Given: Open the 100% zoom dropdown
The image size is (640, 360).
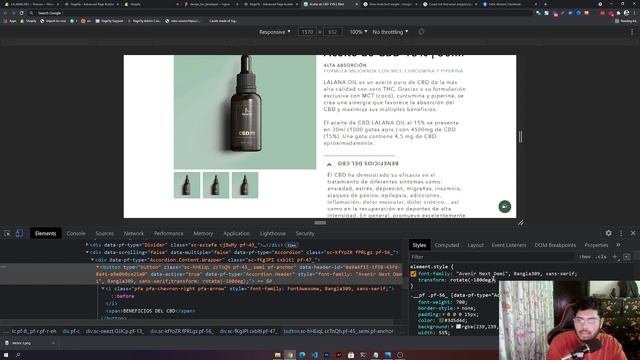Looking at the screenshot, I should (x=358, y=32).
